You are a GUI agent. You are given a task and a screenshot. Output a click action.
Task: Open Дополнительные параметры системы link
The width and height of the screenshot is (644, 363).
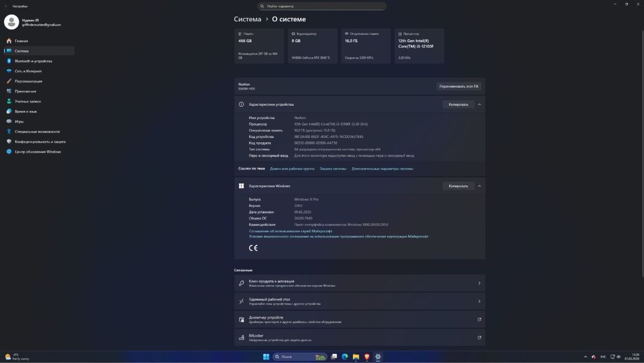[x=383, y=168]
